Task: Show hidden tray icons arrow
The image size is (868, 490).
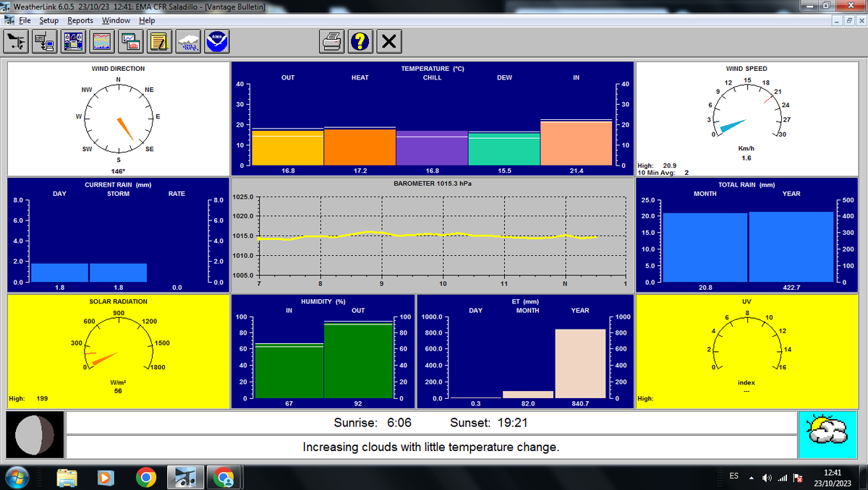Action: point(753,478)
